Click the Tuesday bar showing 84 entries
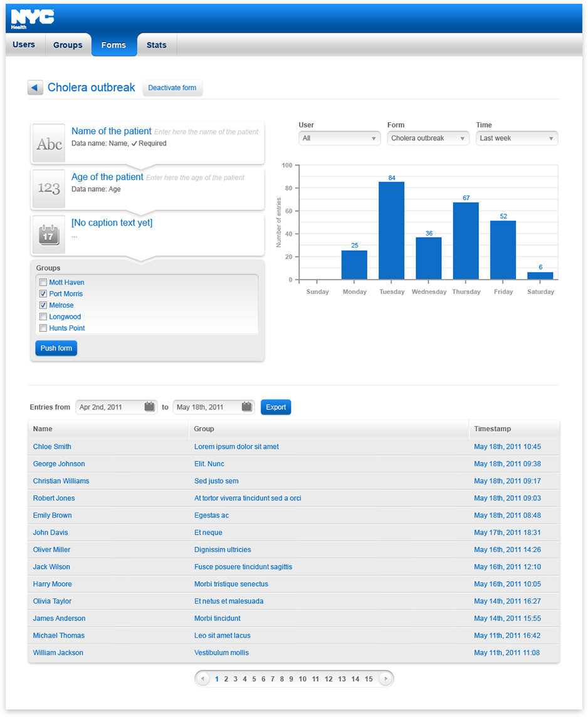Viewport: 588px width, 717px height. 391,231
